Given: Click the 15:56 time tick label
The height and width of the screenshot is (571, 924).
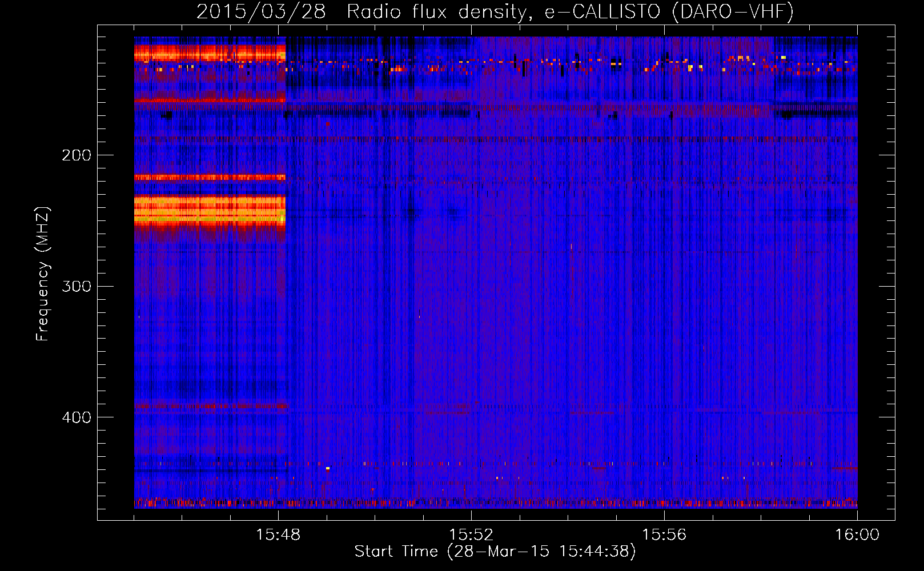Looking at the screenshot, I should [664, 535].
